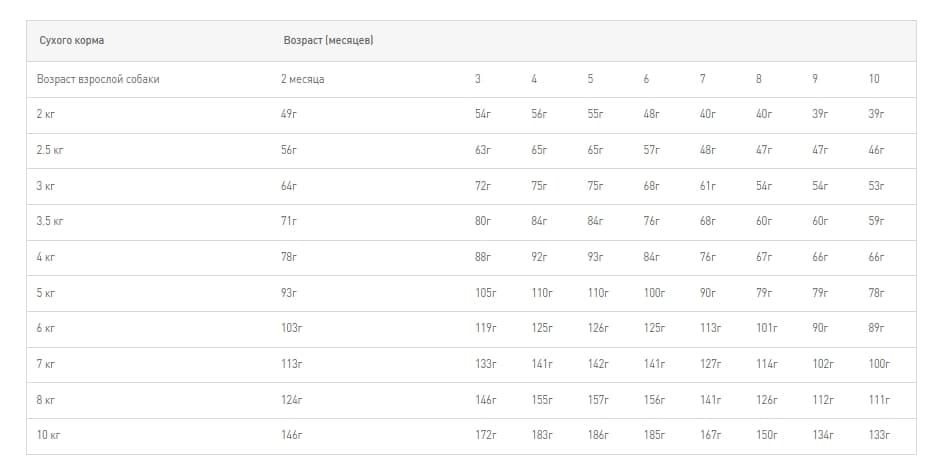Select the 127г cell in the 7 кг row

tap(709, 364)
